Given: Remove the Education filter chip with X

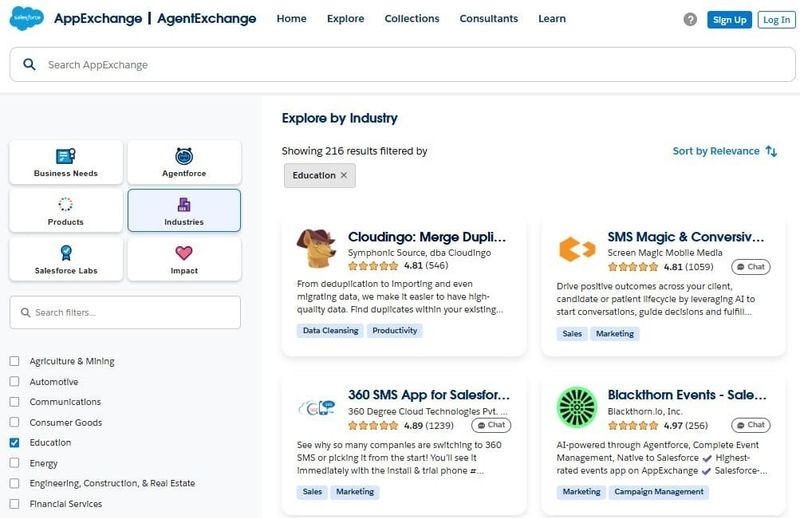Looking at the screenshot, I should [344, 175].
